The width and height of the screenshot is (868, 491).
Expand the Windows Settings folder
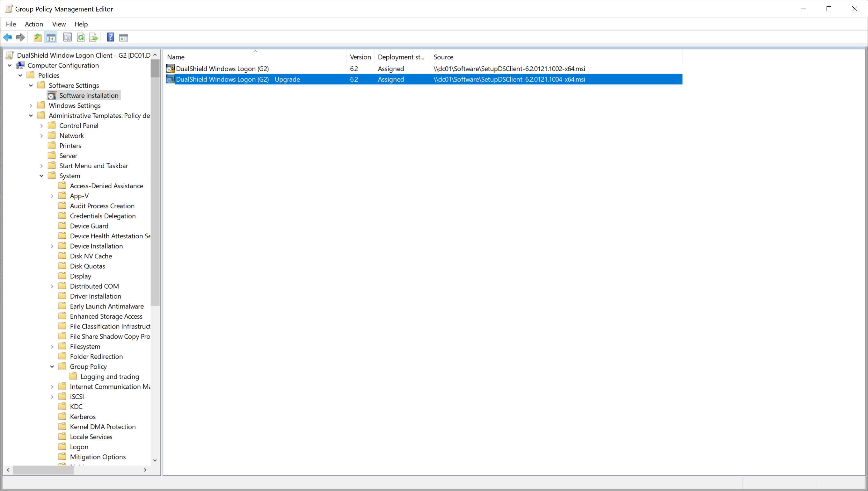point(31,105)
